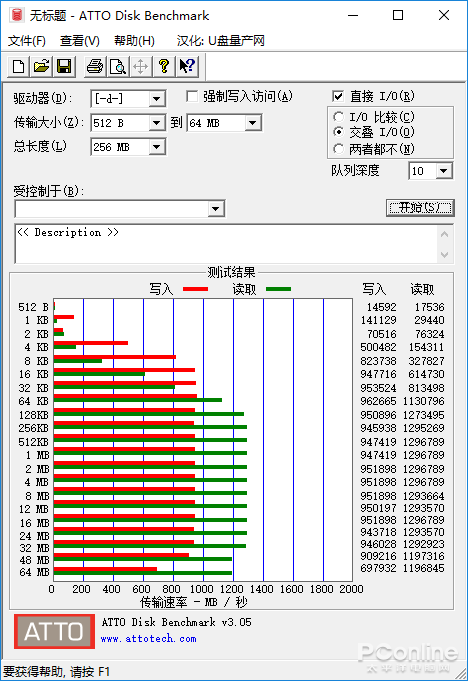Expand the 驱动器 [-d-] drive dropdown
The image size is (468, 681).
156,99
